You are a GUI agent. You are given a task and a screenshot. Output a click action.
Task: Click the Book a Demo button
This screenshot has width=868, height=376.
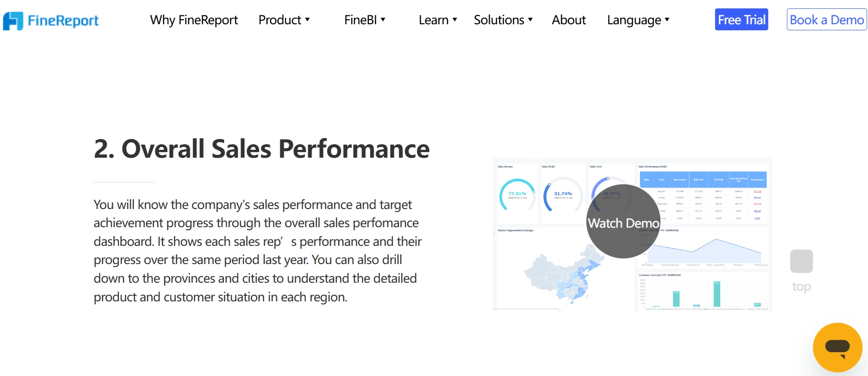click(x=826, y=20)
